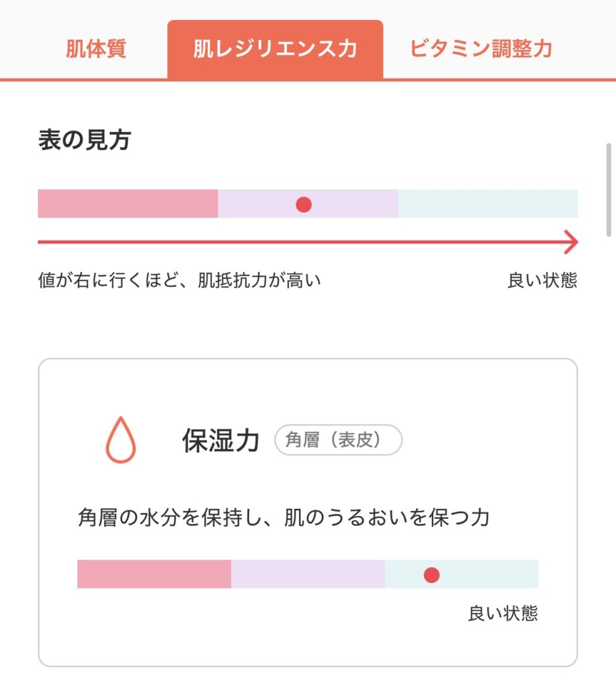Viewport: 616px width, 683px height.
Task: Click the 良い状態 label under the arrow
Action: (542, 280)
